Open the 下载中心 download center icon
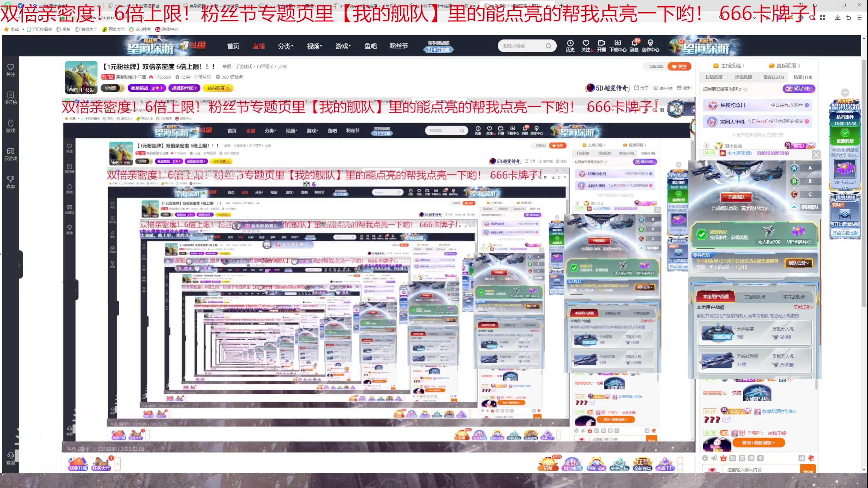The height and width of the screenshot is (488, 868). (x=618, y=46)
